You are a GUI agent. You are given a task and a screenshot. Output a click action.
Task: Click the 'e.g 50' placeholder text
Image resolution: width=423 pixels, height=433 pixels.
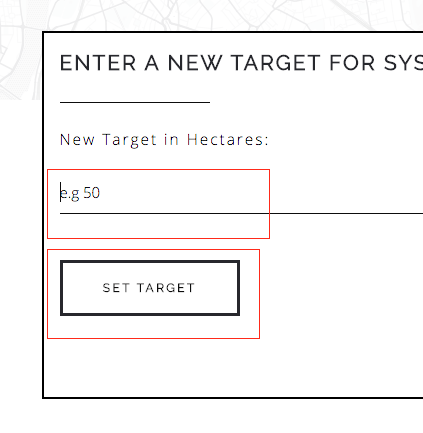click(80, 193)
